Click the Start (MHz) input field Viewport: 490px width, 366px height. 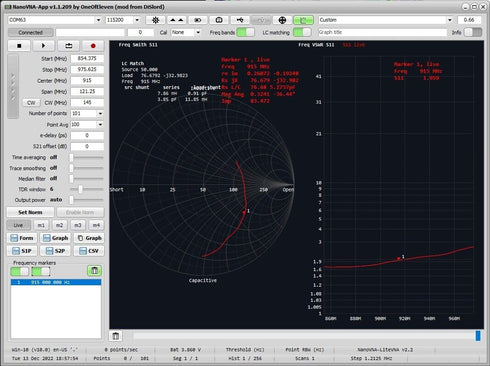87,58
